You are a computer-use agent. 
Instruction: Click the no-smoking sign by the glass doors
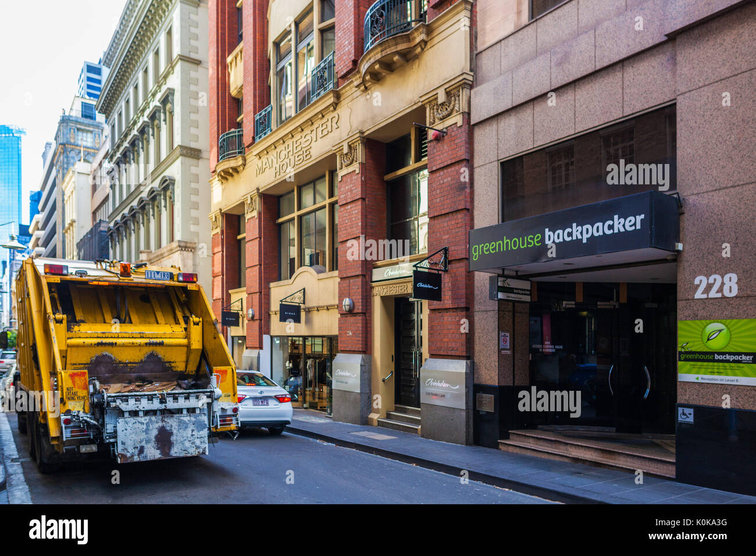pyautogui.click(x=505, y=340)
